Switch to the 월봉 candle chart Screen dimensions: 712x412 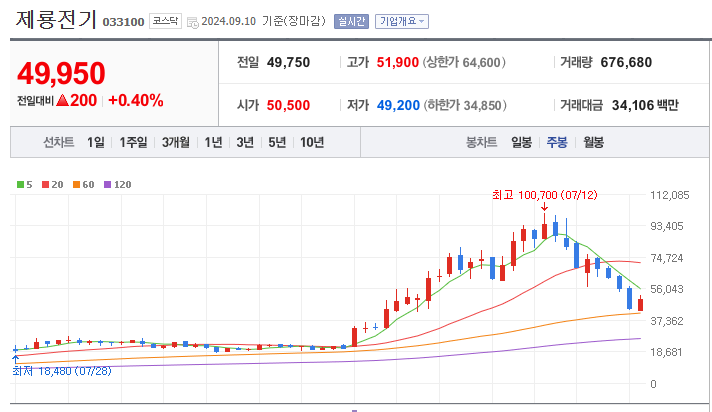(593, 143)
